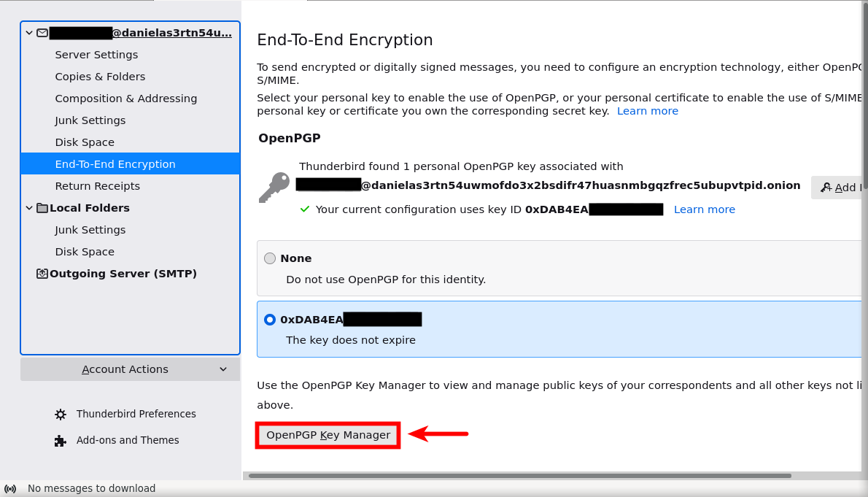Click Learn more link beside key ID
The height and width of the screenshot is (497, 868).
click(x=704, y=209)
